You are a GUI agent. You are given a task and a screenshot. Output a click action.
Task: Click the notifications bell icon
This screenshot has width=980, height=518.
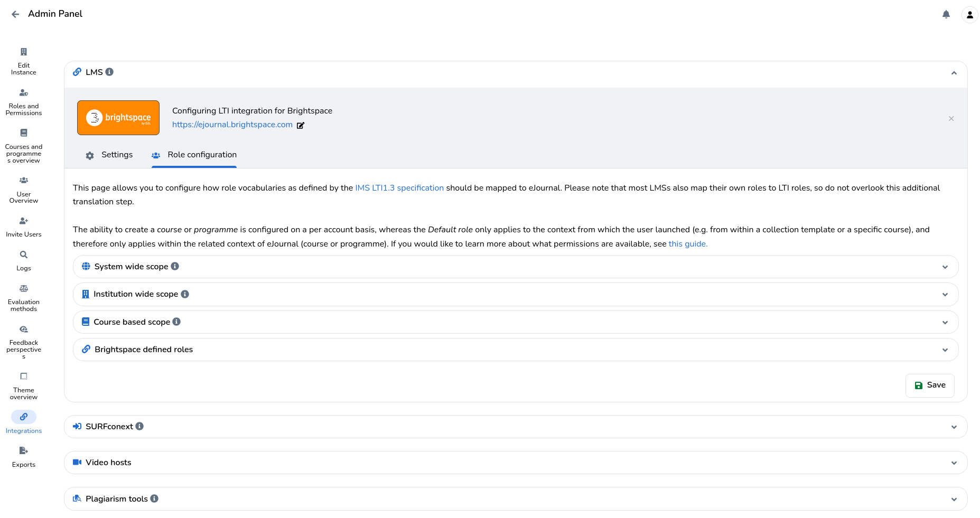point(946,14)
